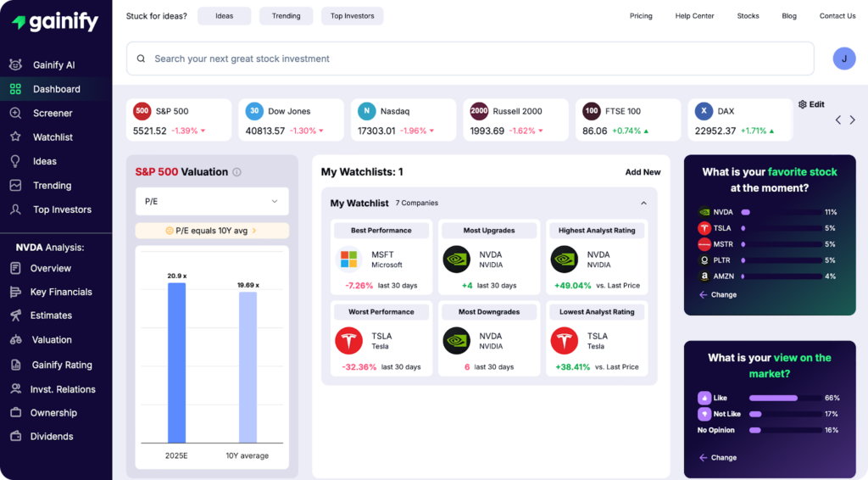Image resolution: width=868 pixels, height=480 pixels.
Task: Open the Lowest Analyst Rating TSLA card
Action: coord(597,339)
